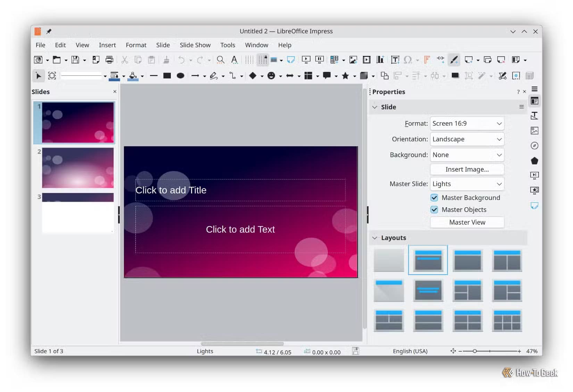The image size is (573, 392).
Task: Open sidebar Styles icon
Action: [x=534, y=116]
